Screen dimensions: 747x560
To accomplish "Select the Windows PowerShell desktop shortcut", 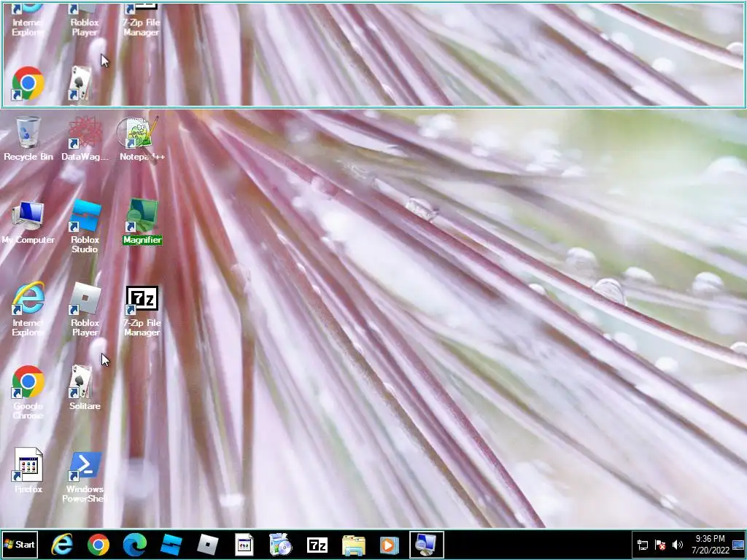I will 85,476.
